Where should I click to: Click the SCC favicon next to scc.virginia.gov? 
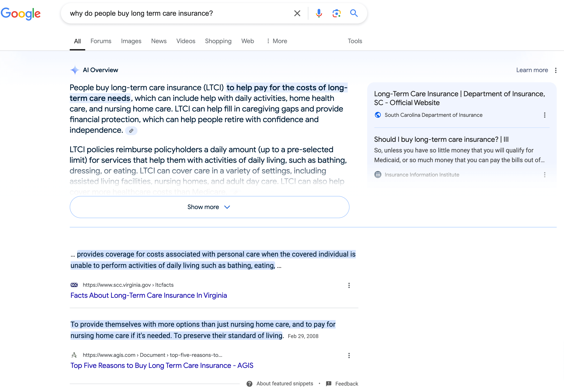[74, 285]
